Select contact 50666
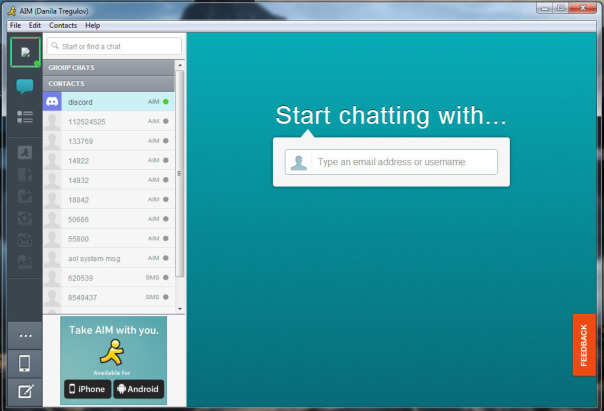Viewport: 604px width, 411px height. pyautogui.click(x=109, y=219)
